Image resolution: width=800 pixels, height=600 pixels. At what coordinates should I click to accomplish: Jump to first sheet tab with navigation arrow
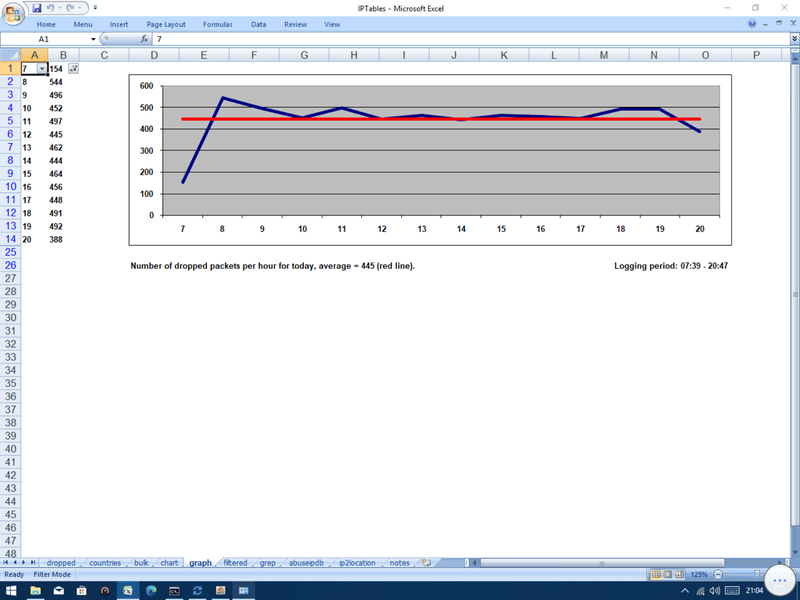[x=6, y=562]
